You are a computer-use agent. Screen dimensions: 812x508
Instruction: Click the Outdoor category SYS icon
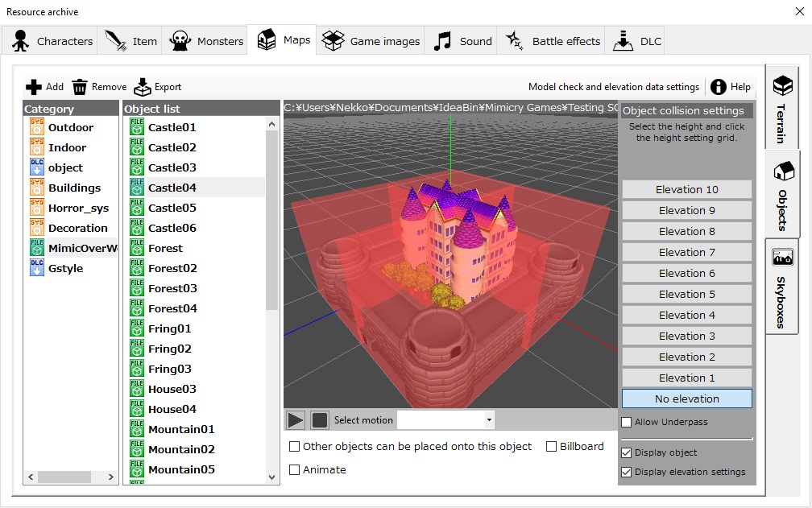[37, 127]
